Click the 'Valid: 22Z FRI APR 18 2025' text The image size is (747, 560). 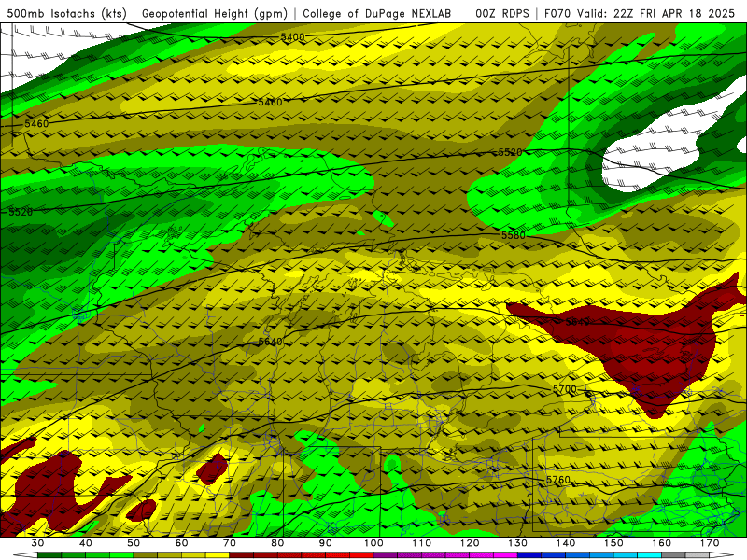click(656, 13)
